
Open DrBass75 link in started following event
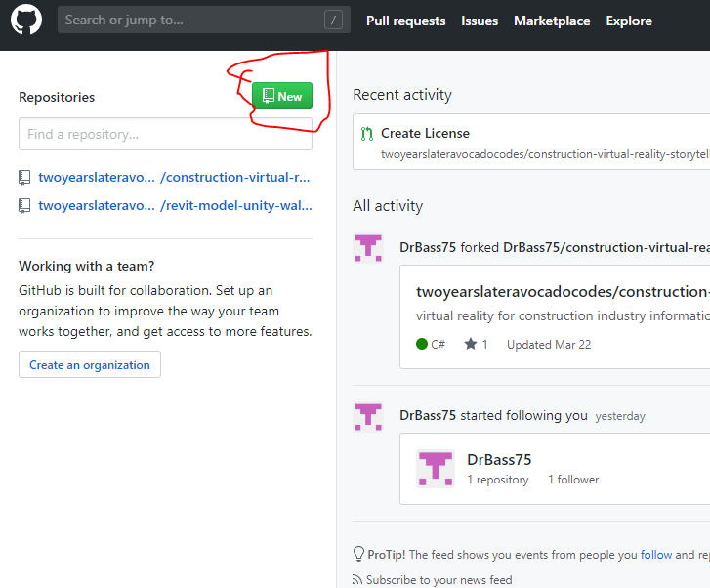[x=428, y=415]
